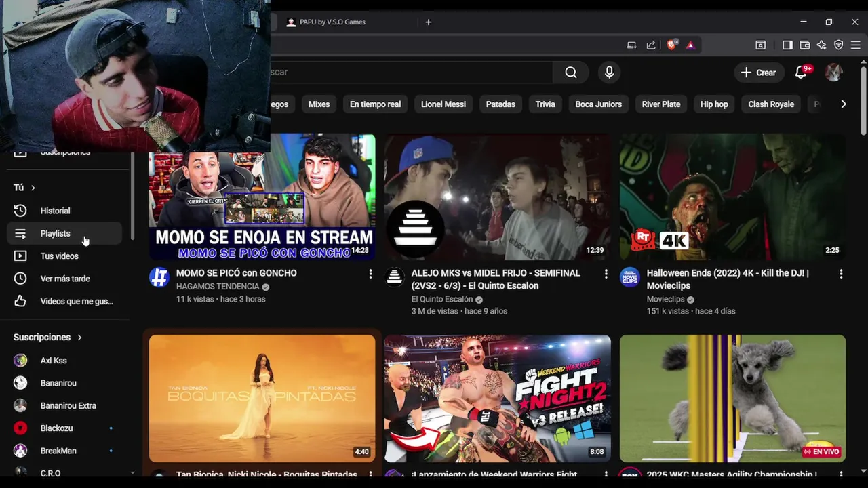
Task: Open Bananirou Extra subscription
Action: (64, 406)
